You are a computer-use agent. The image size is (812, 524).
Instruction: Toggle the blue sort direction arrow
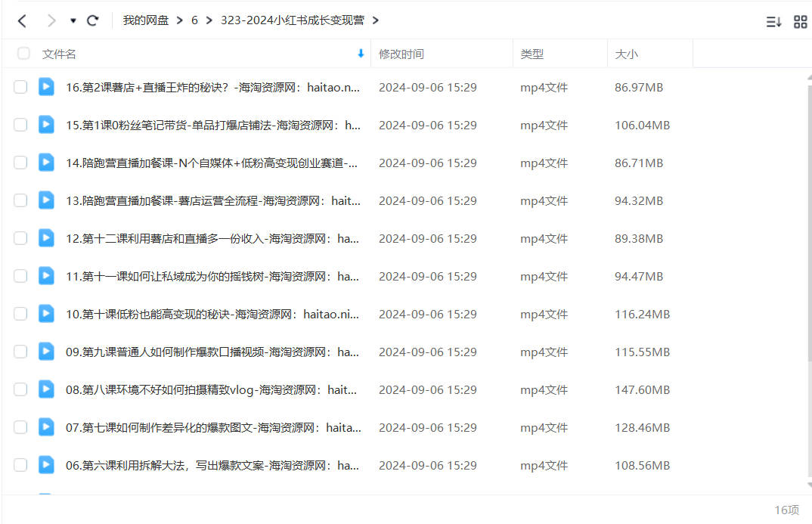click(361, 54)
